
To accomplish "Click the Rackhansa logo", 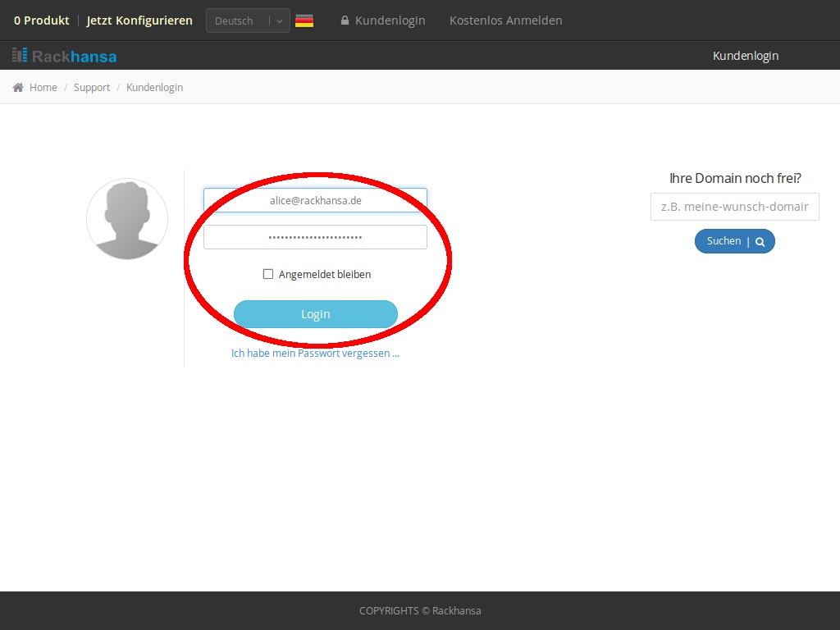I will [x=65, y=56].
